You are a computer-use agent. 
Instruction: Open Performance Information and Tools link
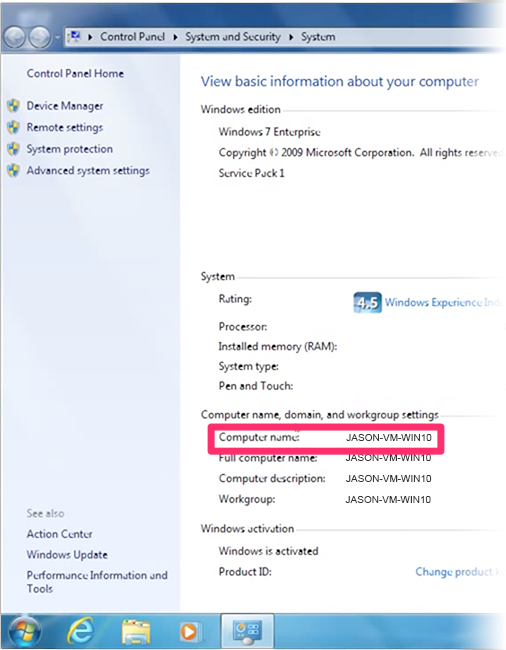click(x=97, y=582)
